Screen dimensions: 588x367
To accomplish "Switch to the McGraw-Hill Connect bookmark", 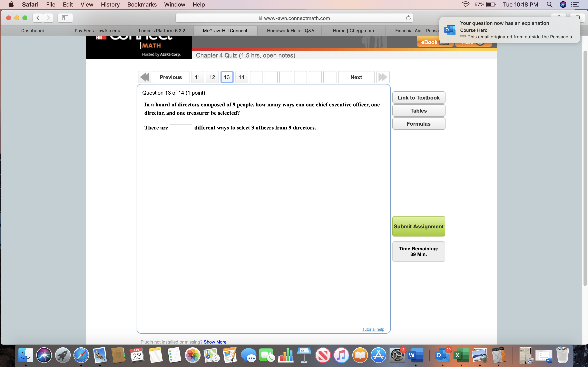I will point(225,31).
